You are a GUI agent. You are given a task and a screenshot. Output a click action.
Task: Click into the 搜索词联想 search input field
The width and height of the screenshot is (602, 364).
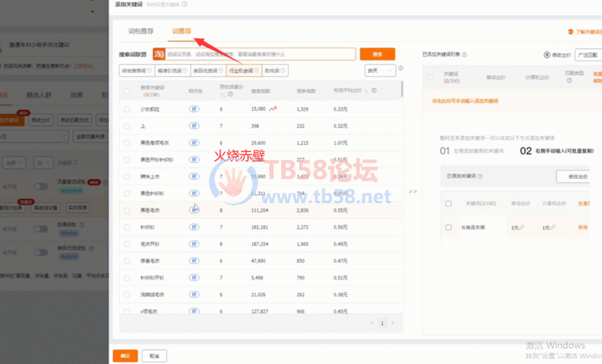point(260,54)
